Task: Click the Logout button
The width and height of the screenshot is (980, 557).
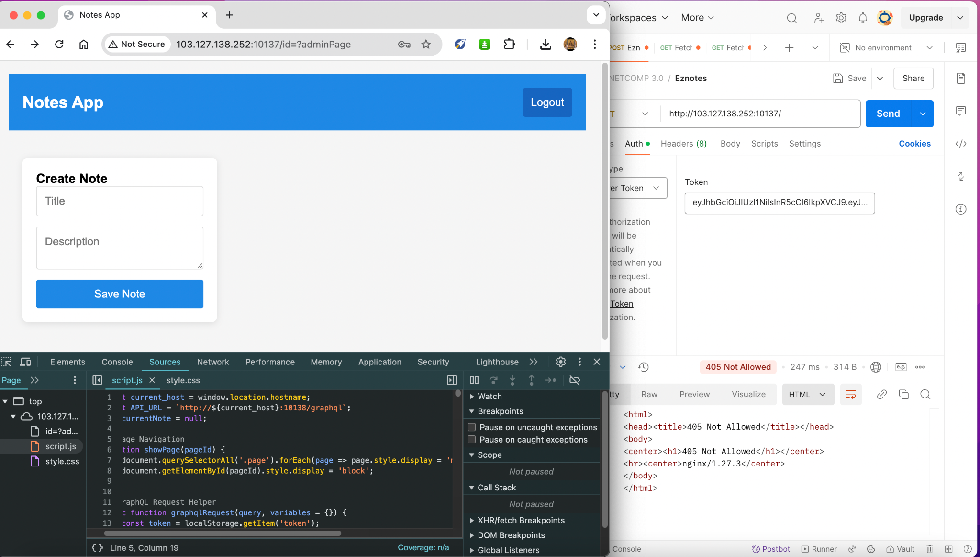Action: coord(547,102)
